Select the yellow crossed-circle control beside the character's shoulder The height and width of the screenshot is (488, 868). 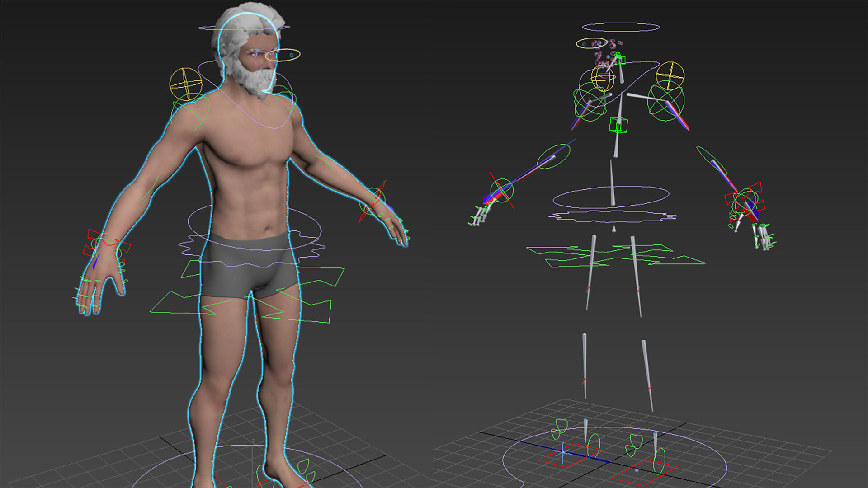pos(186,84)
